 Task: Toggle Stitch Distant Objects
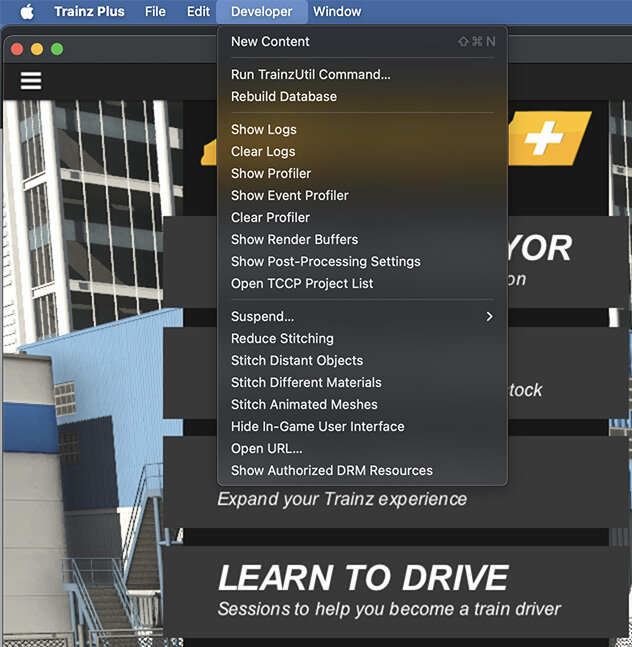tap(362, 361)
